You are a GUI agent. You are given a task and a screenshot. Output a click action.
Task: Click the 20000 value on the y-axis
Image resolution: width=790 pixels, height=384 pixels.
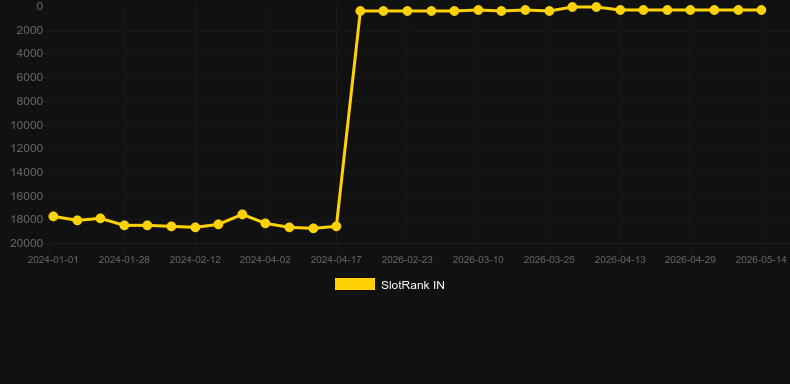(27, 243)
